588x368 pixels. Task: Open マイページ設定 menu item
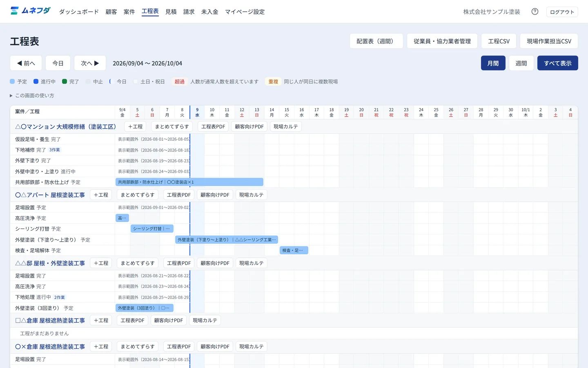point(245,12)
